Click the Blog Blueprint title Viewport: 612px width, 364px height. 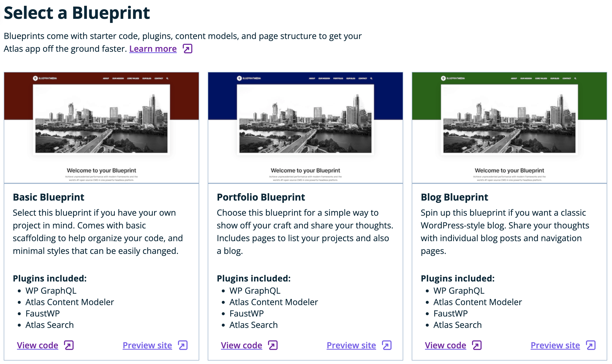[x=454, y=197]
